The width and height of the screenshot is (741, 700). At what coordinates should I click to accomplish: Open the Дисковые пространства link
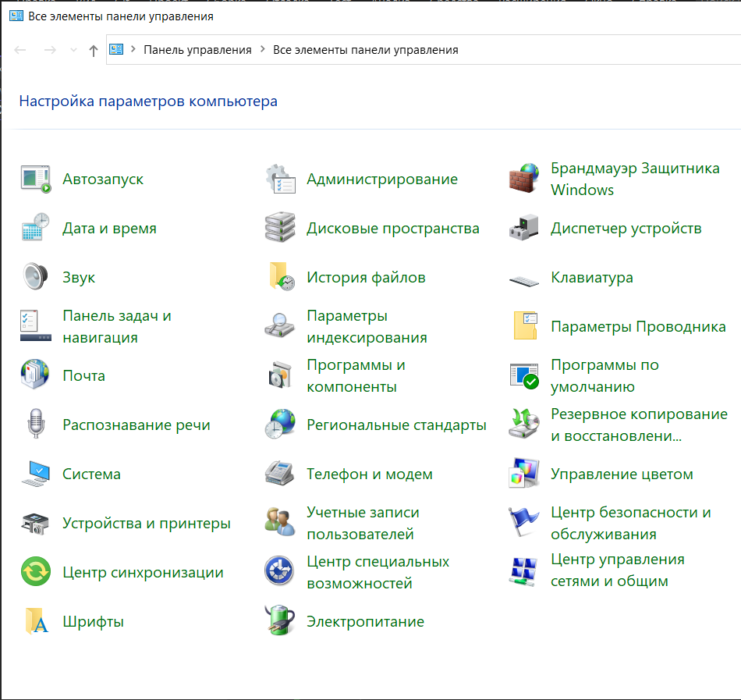click(393, 229)
